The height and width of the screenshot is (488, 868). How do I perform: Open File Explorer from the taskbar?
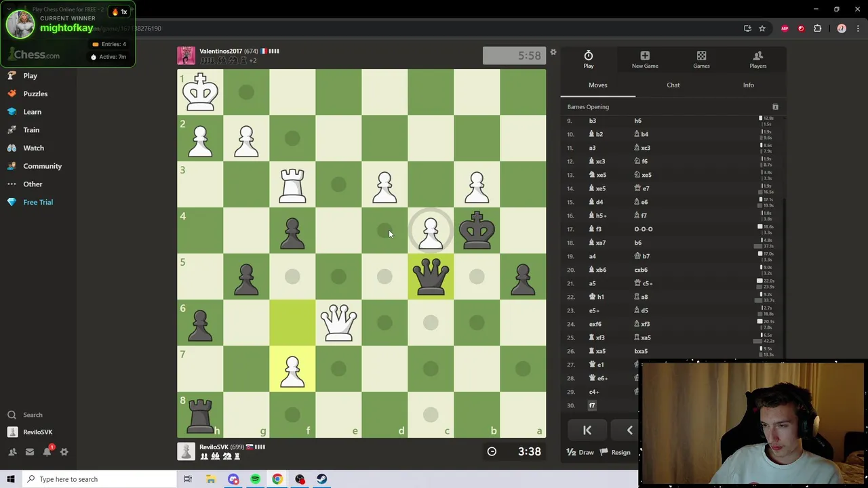[211, 479]
